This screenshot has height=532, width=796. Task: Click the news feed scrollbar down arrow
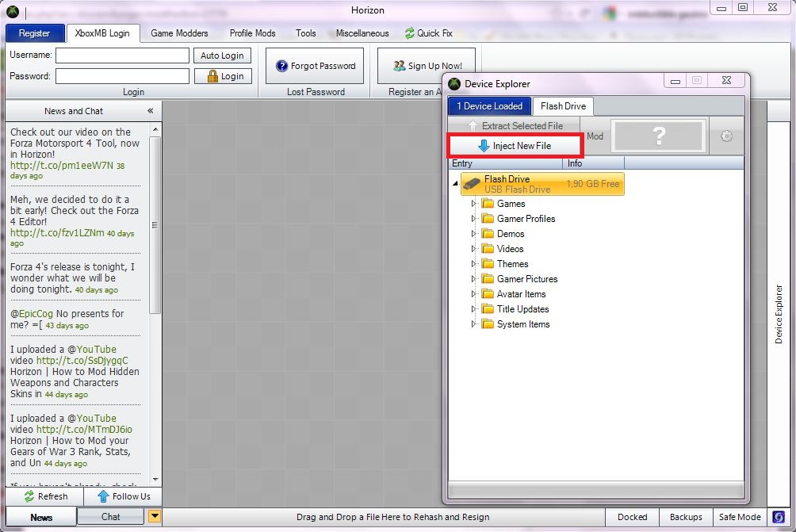tap(155, 479)
